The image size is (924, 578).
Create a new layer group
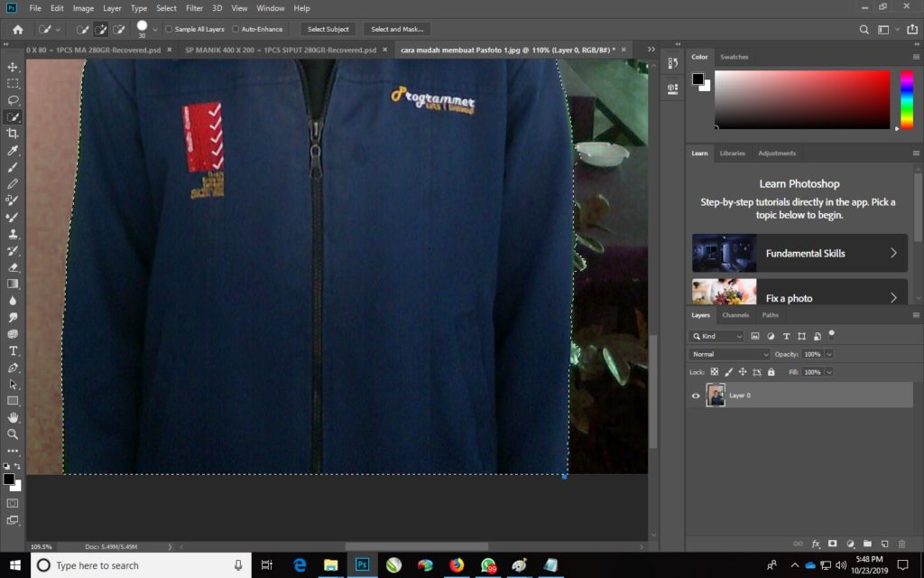click(x=867, y=544)
